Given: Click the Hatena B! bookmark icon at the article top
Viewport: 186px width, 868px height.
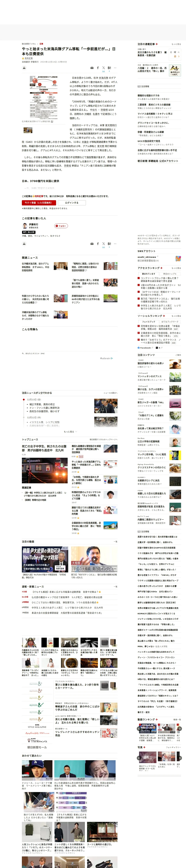Looking at the screenshot, I should (109, 68).
